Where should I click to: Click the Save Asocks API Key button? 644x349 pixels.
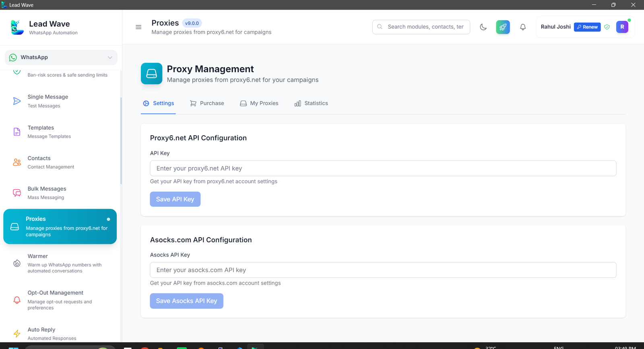(187, 301)
